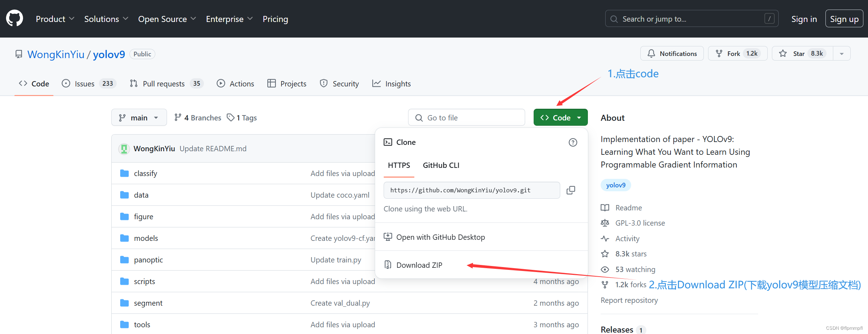
Task: View 1.2k forks link
Action: click(x=624, y=285)
